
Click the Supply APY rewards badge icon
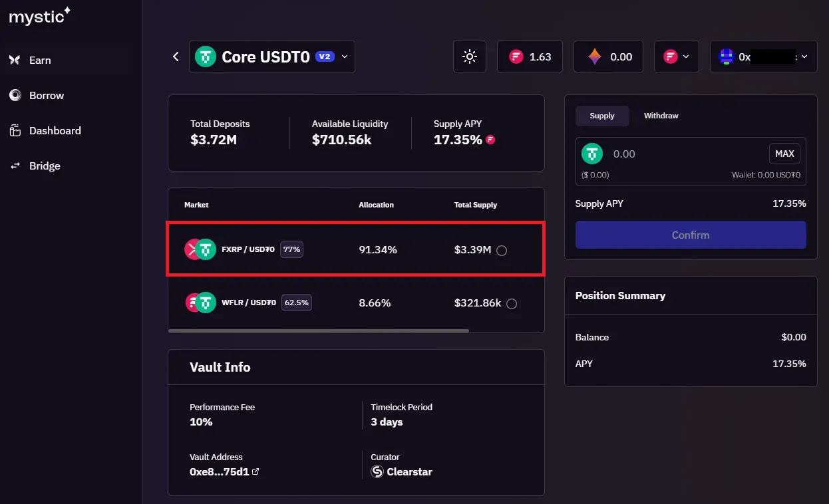click(490, 140)
